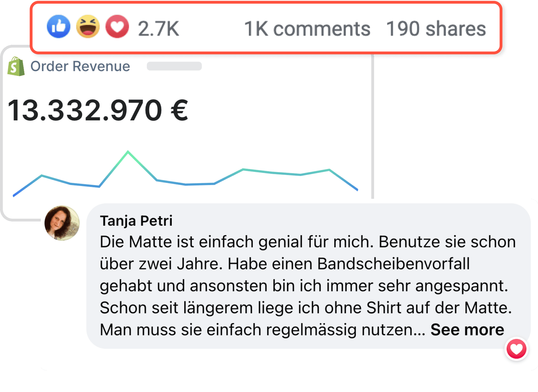538x392 pixels.
Task: Click the Order Revenue title
Action: click(80, 66)
